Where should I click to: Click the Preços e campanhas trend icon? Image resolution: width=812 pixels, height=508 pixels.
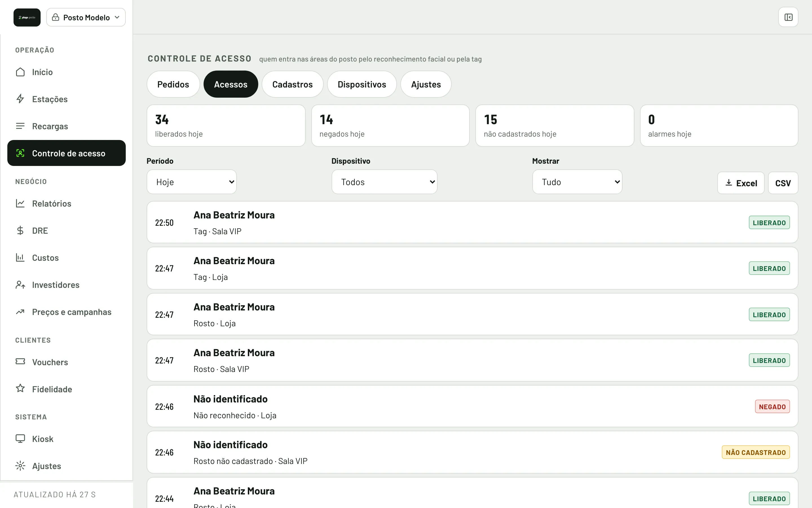(20, 312)
